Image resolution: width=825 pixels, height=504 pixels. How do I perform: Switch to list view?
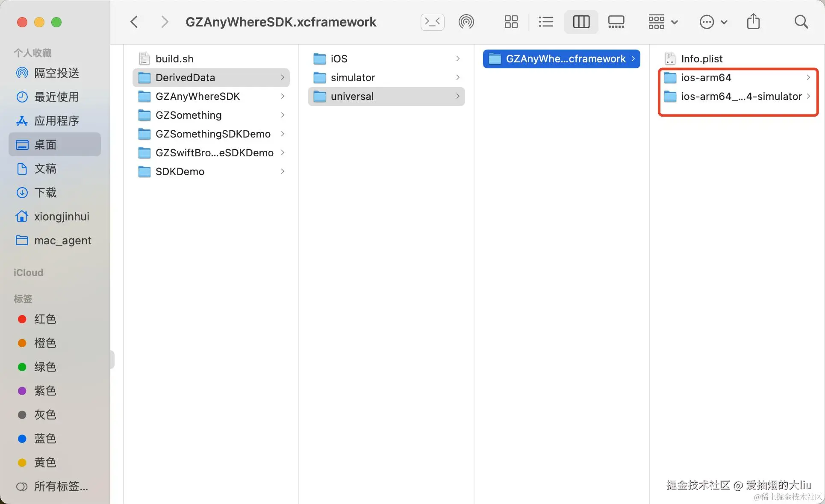pos(546,22)
